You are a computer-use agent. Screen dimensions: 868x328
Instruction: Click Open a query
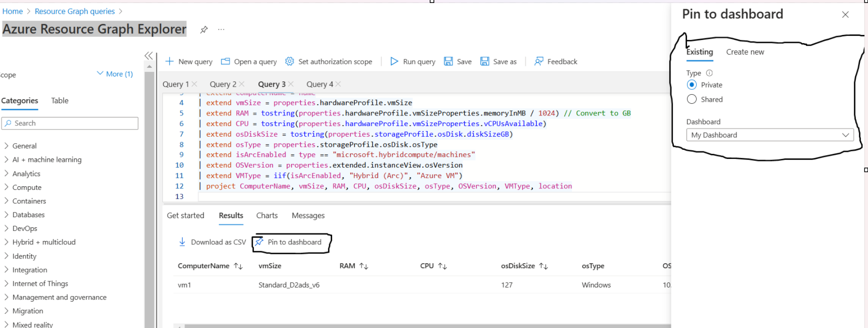[249, 62]
